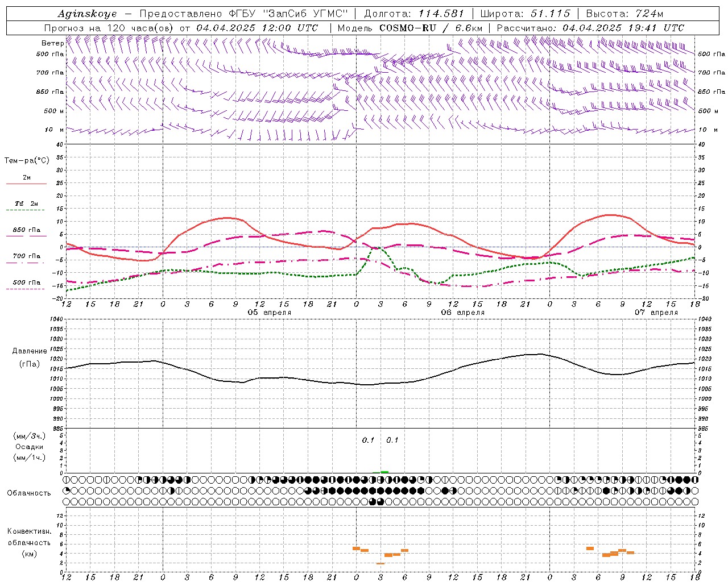
Task: Click the "Давление" pressure panel label
Action: [x=30, y=351]
